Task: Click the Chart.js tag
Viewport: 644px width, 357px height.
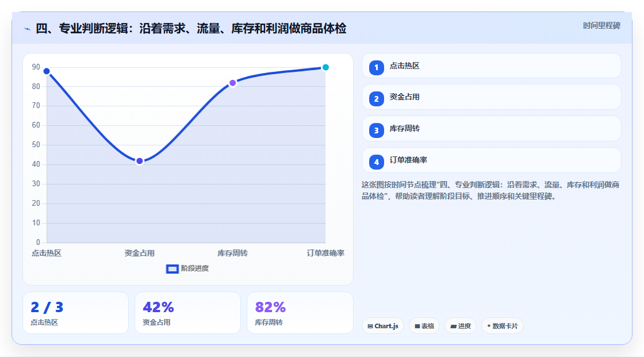Action: coord(383,326)
